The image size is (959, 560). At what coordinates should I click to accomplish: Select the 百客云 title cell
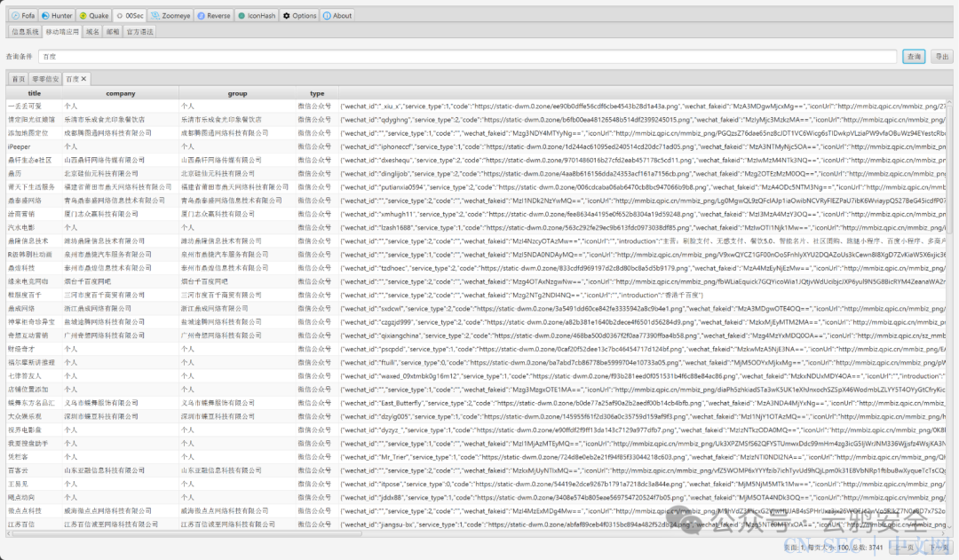[x=34, y=470]
